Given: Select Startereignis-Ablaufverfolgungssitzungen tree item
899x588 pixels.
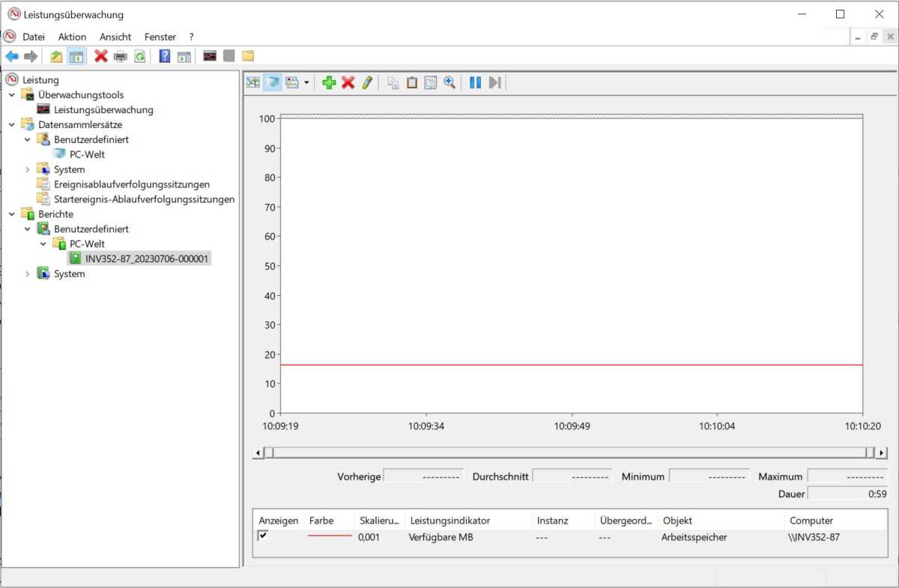Looking at the screenshot, I should 144,199.
